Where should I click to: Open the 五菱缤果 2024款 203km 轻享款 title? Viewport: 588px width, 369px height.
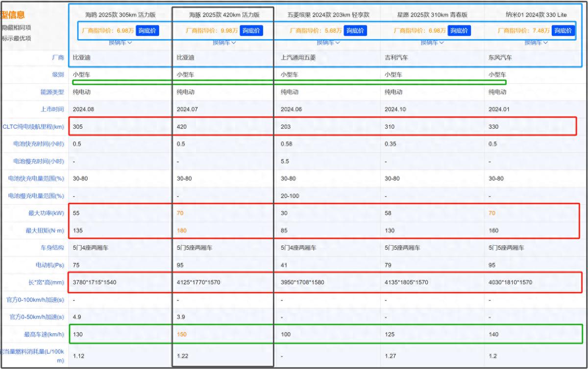pos(328,15)
